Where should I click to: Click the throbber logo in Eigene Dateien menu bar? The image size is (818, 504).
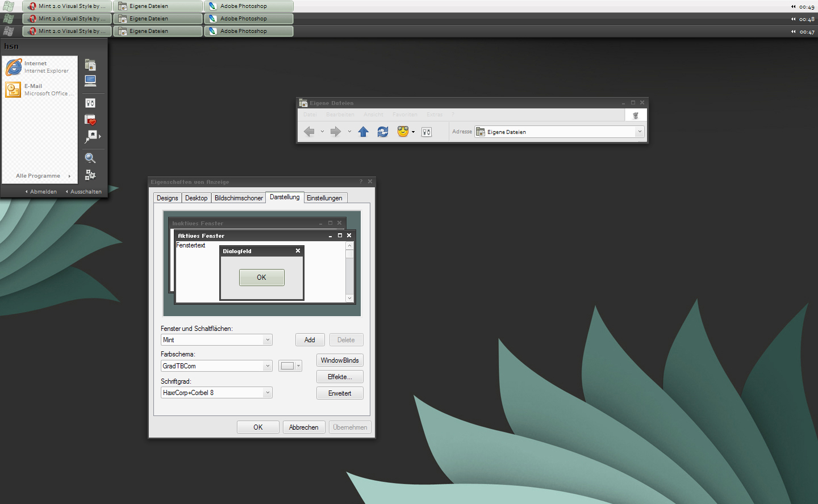click(x=636, y=115)
